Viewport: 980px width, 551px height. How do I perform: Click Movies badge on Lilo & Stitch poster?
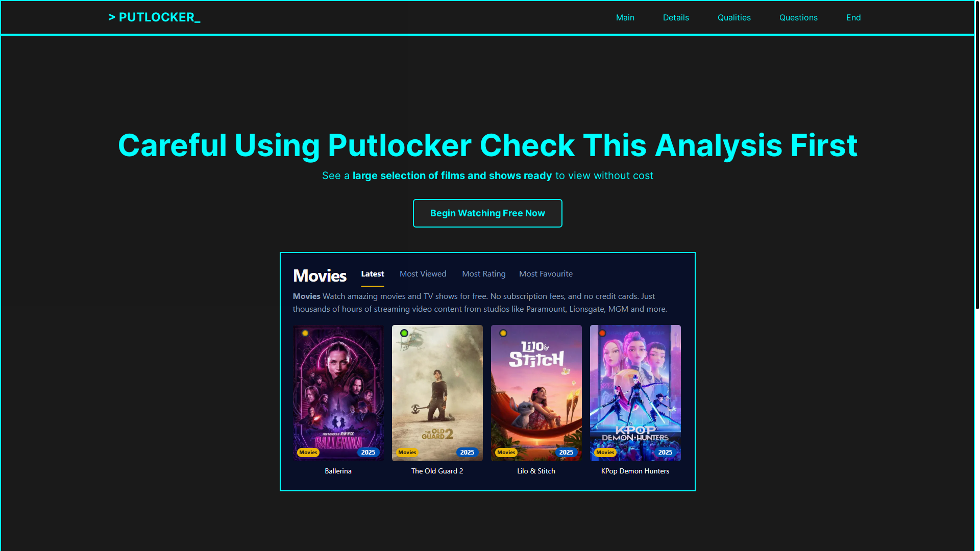[506, 453]
